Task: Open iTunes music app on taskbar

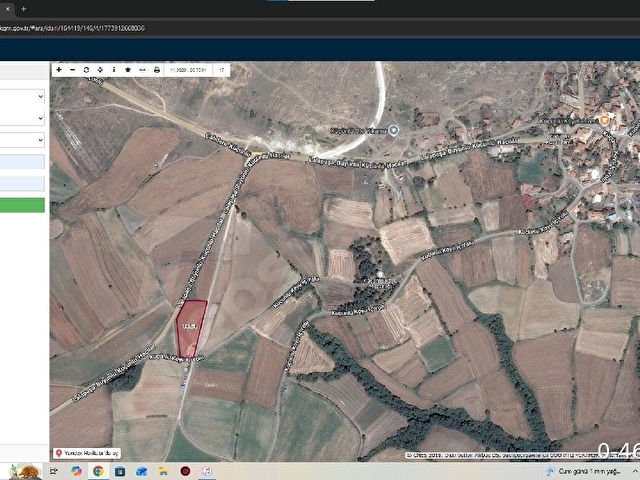Action: pos(207,471)
